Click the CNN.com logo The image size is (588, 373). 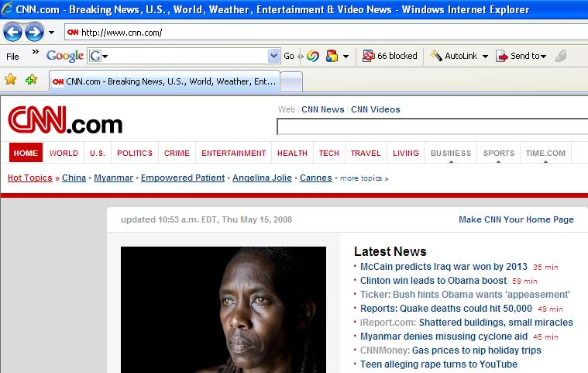click(x=65, y=123)
